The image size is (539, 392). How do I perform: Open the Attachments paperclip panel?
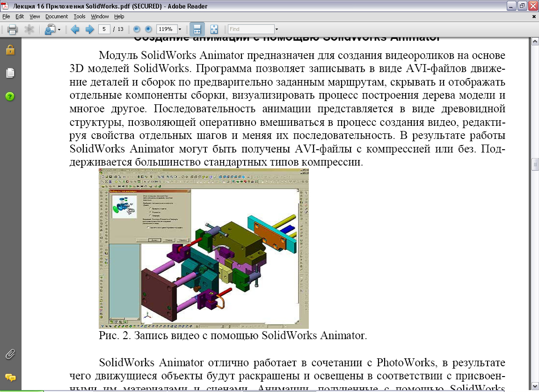10,354
